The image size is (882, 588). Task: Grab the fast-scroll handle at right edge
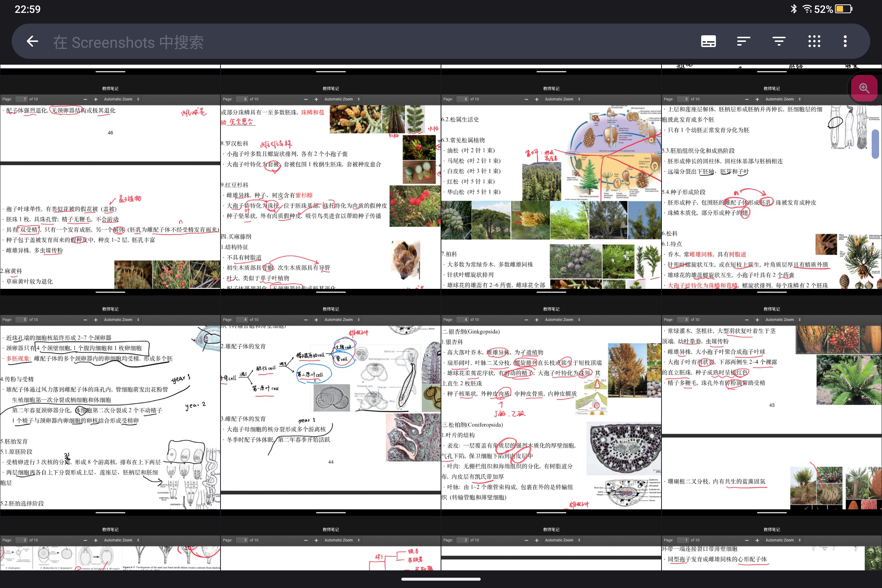click(876, 144)
